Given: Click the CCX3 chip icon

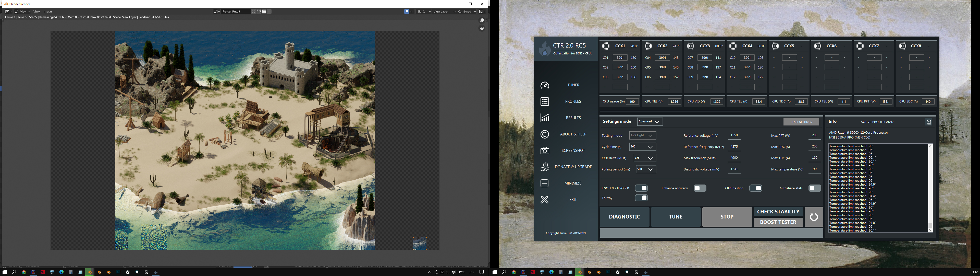Looking at the screenshot, I should [691, 46].
